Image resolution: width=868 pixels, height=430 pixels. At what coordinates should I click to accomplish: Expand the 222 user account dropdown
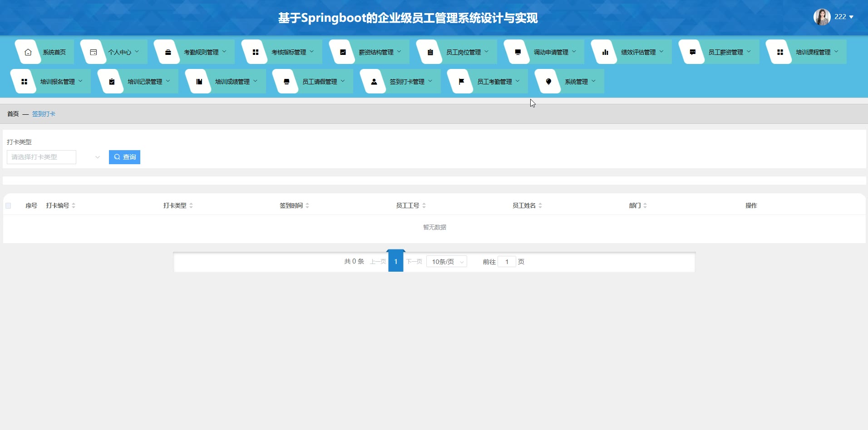point(844,17)
